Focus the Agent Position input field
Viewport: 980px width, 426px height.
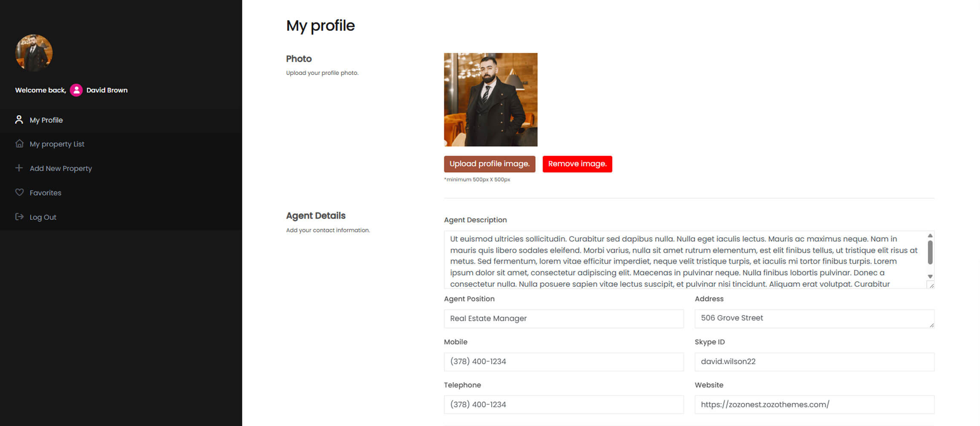coord(563,319)
